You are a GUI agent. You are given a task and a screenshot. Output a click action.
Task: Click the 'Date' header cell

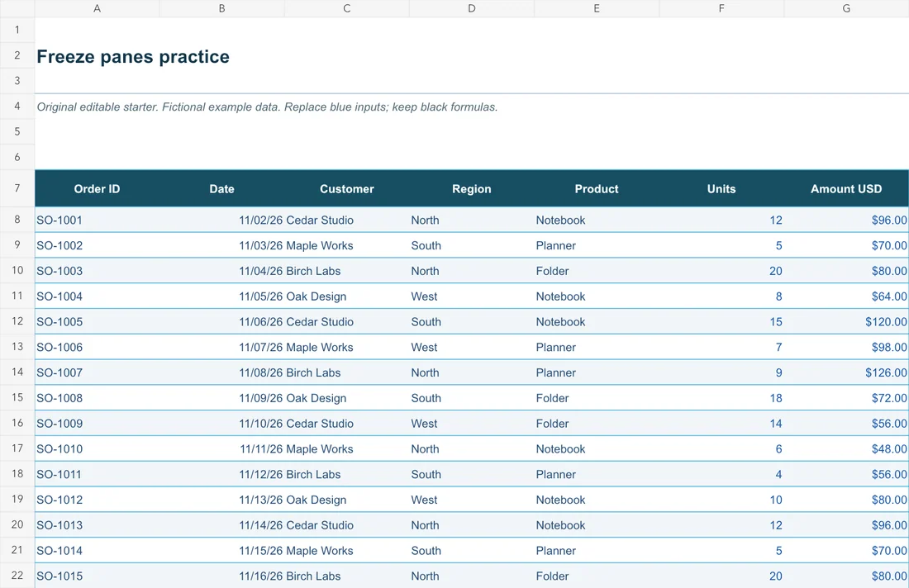click(222, 189)
